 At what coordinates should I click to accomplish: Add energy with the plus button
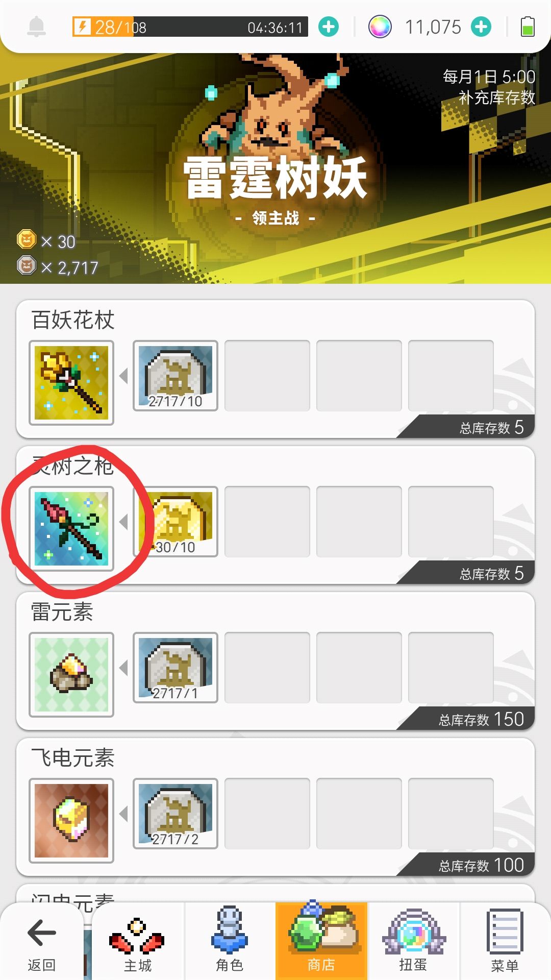[329, 27]
